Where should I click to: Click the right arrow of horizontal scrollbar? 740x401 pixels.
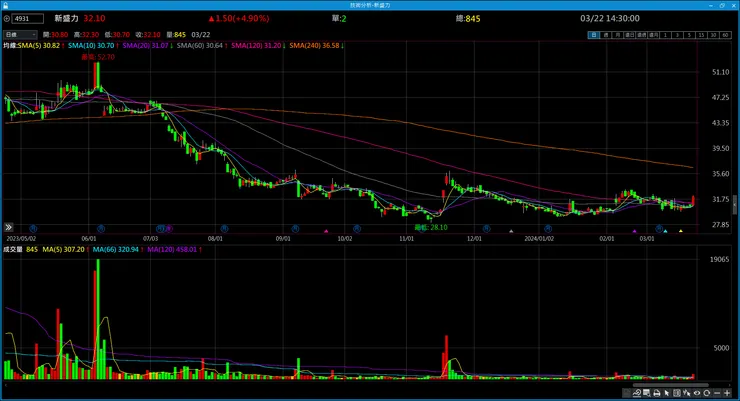[728, 385]
